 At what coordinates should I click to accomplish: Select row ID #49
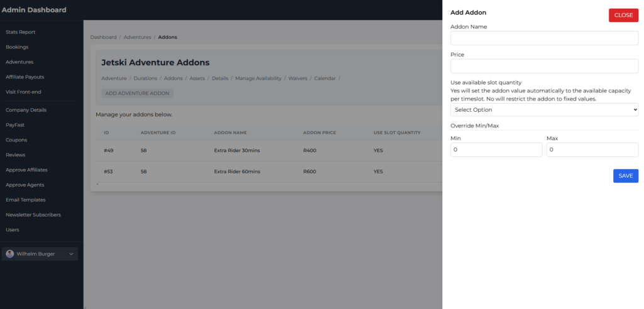click(x=108, y=151)
